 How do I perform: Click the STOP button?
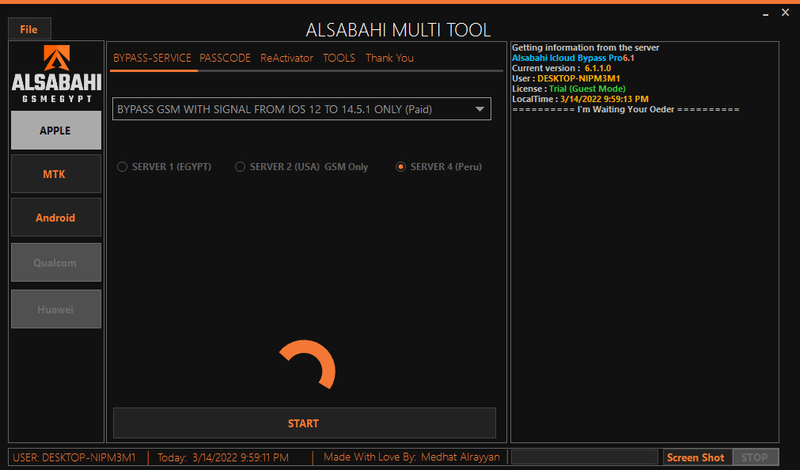[756, 457]
